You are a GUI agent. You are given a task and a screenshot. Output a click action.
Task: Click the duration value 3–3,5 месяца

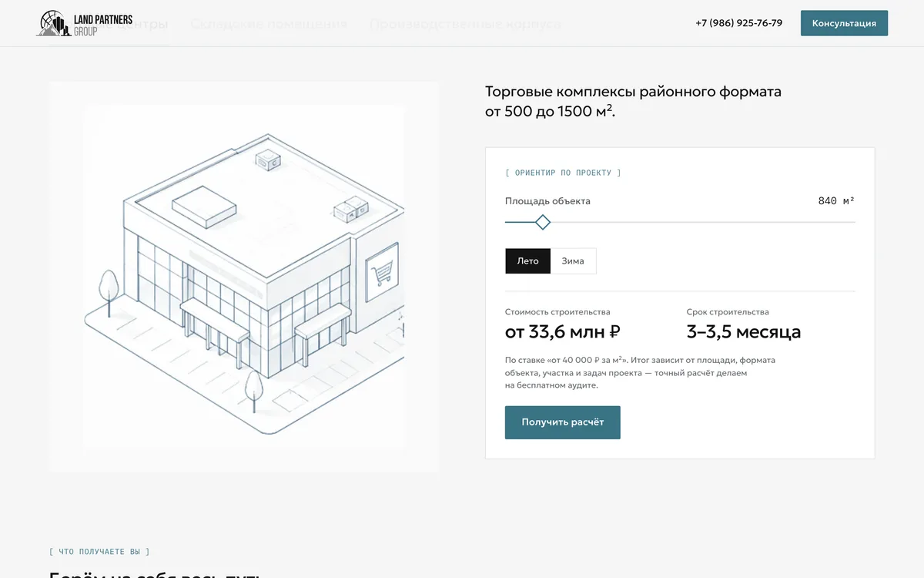744,332
